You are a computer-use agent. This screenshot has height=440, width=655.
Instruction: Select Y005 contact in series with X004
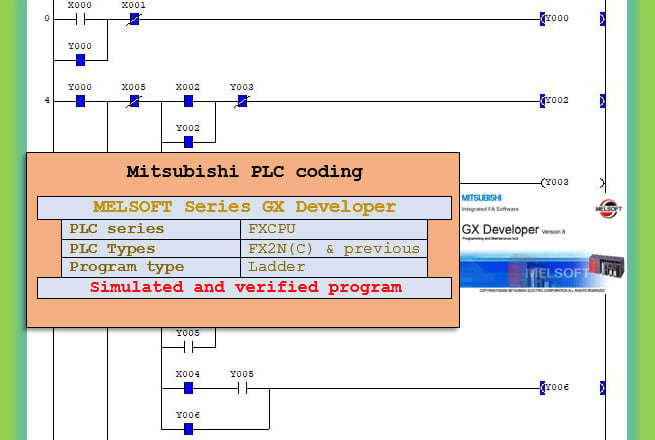pyautogui.click(x=242, y=389)
